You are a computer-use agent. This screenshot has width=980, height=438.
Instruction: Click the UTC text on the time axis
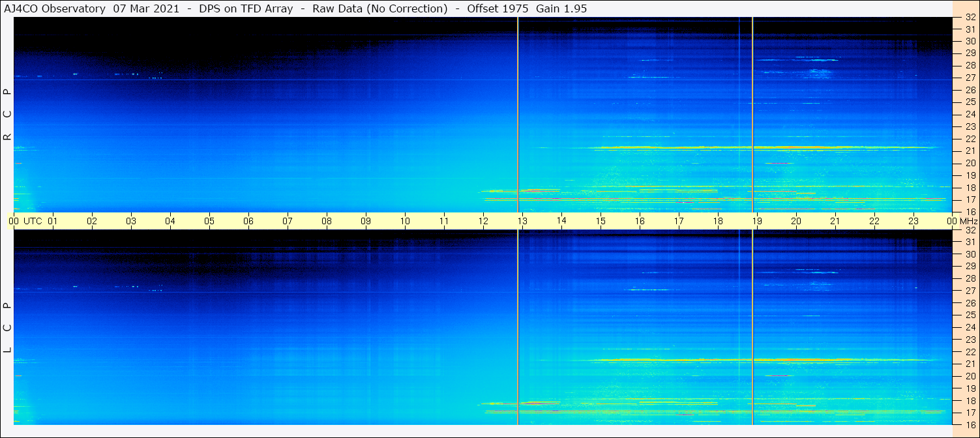tap(33, 221)
